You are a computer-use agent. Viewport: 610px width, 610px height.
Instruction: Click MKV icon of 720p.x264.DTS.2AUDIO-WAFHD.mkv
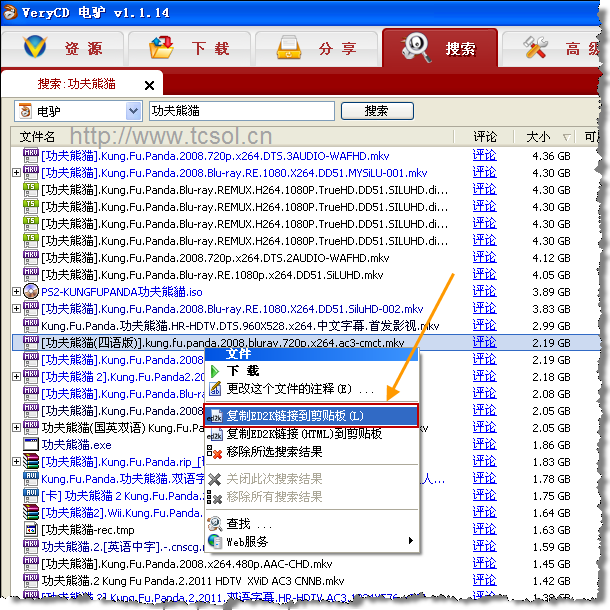coord(31,258)
